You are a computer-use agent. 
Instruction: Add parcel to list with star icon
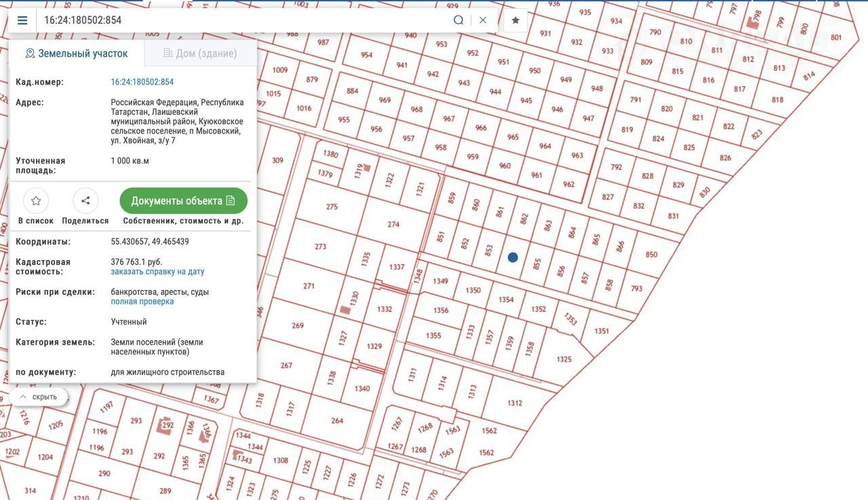(x=36, y=201)
